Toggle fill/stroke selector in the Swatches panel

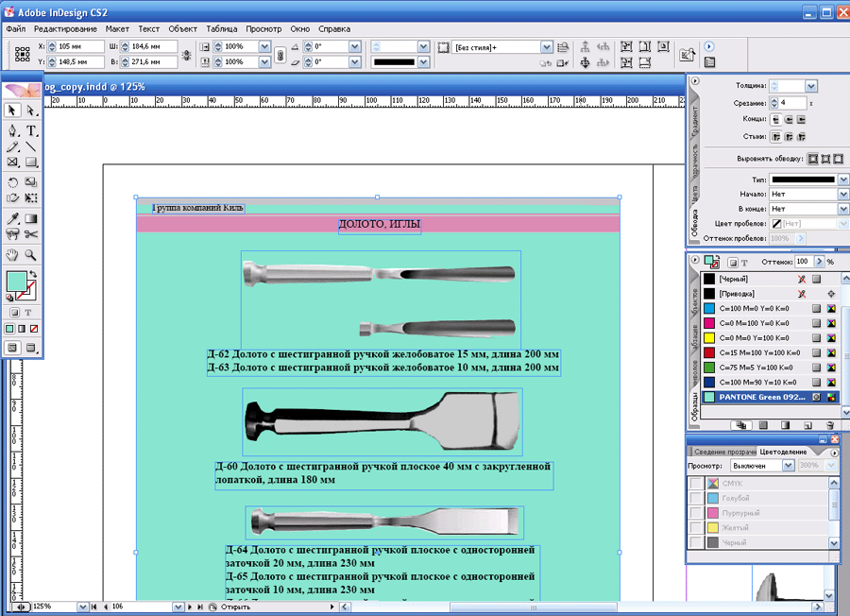(x=712, y=262)
